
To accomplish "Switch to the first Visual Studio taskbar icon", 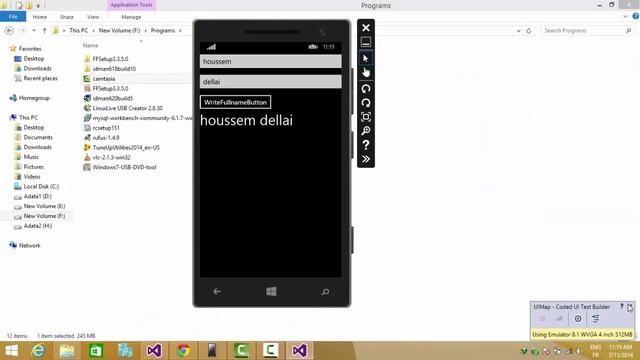I will point(154,351).
